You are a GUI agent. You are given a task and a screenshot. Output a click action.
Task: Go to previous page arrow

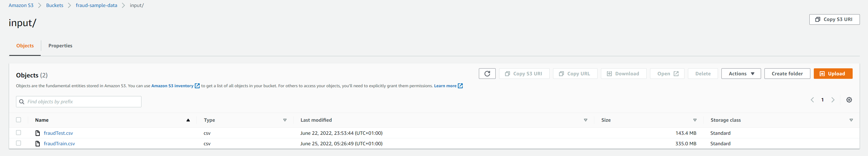point(812,100)
